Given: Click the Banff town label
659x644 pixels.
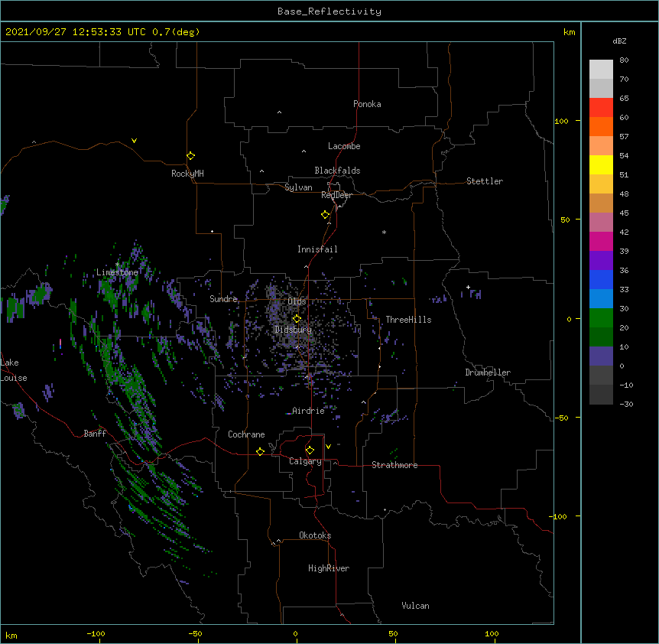Looking at the screenshot, I should tap(95, 434).
